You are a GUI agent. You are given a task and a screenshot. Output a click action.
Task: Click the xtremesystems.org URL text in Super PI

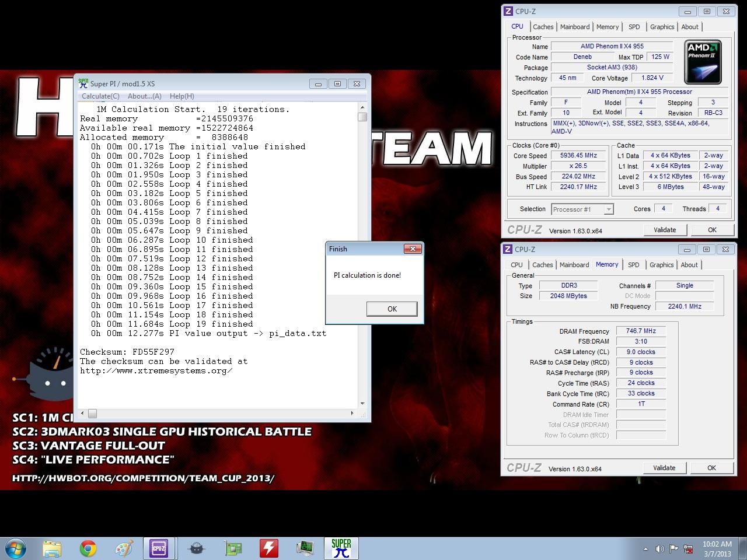coord(156,370)
